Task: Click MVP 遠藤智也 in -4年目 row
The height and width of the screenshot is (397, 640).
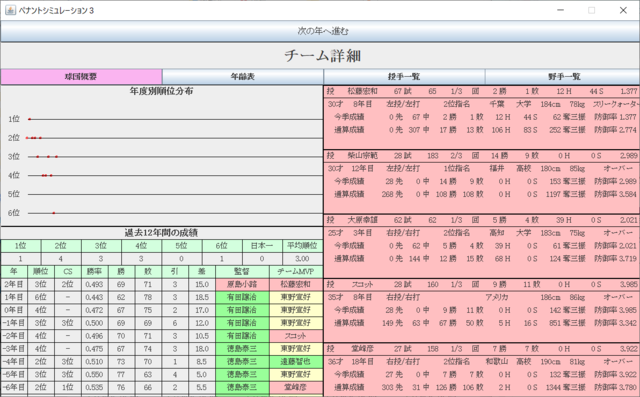Action: point(296,362)
